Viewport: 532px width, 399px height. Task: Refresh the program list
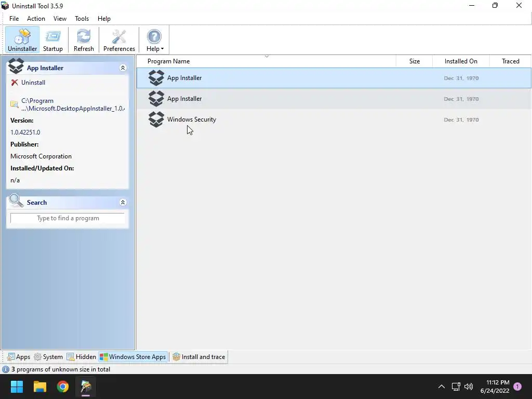(84, 40)
